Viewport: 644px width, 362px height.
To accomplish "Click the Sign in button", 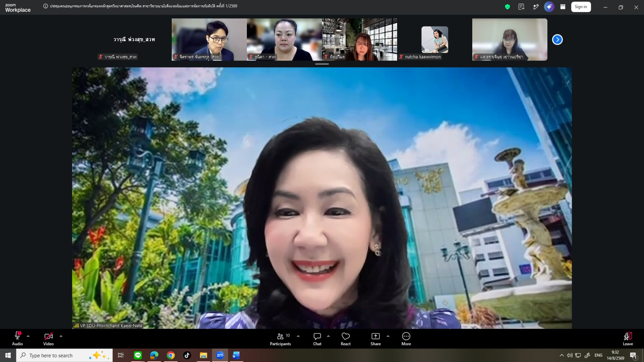I will point(581,7).
